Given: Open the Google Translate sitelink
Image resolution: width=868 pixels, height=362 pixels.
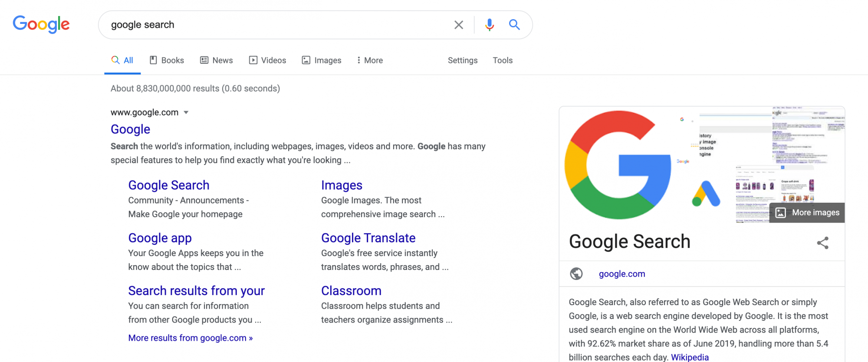Looking at the screenshot, I should pos(368,238).
